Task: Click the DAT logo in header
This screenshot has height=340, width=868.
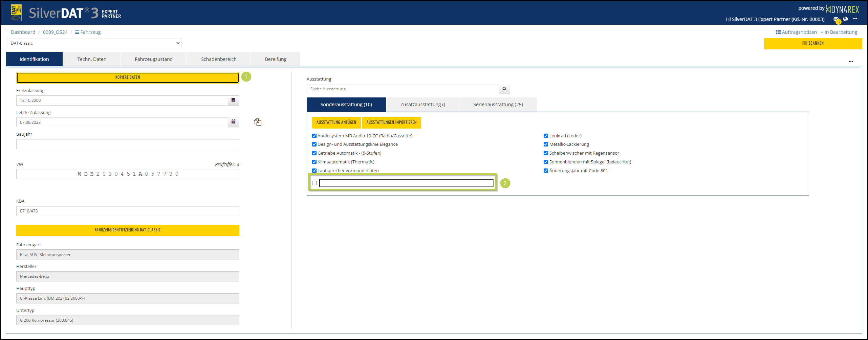Action: click(x=16, y=13)
